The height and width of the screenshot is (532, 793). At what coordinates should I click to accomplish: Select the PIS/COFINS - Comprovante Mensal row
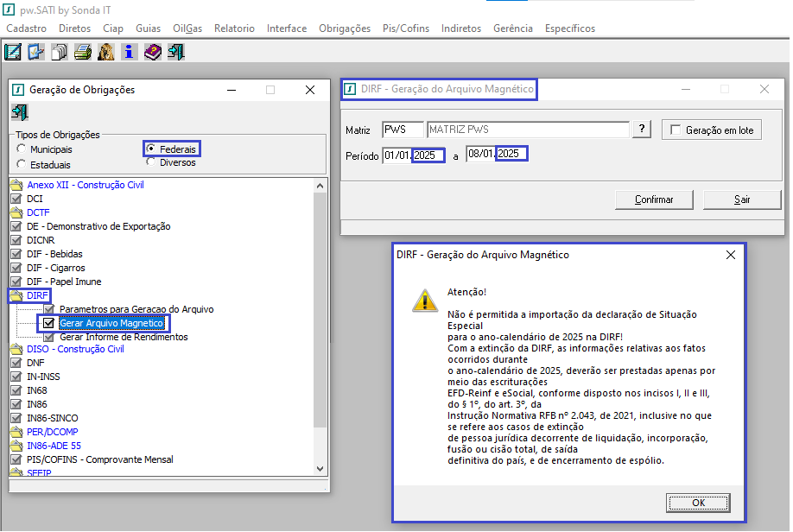pyautogui.click(x=99, y=459)
